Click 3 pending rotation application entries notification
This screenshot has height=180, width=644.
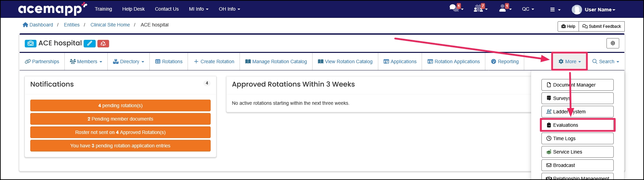point(120,146)
